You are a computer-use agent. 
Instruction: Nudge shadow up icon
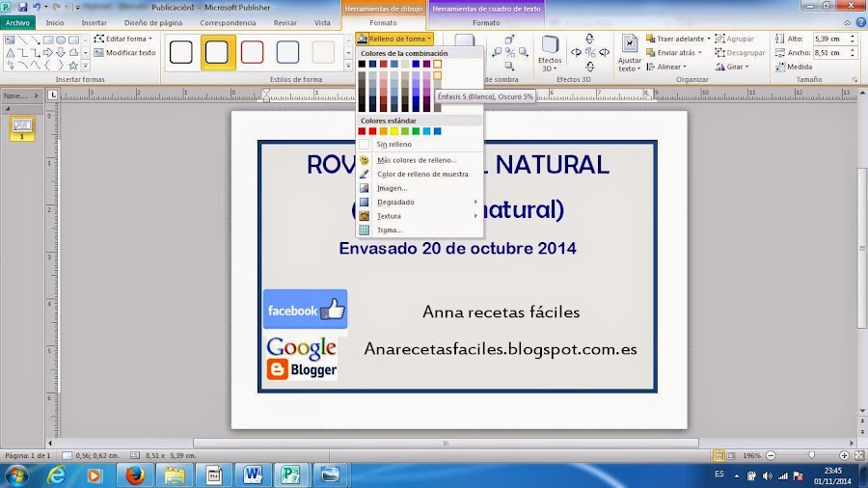coord(509,40)
